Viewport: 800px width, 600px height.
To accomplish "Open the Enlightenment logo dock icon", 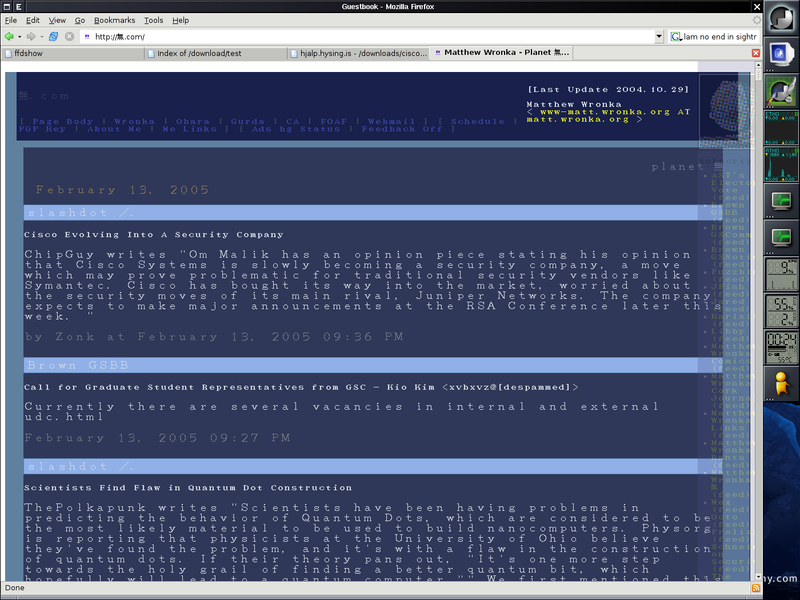I will [781, 17].
